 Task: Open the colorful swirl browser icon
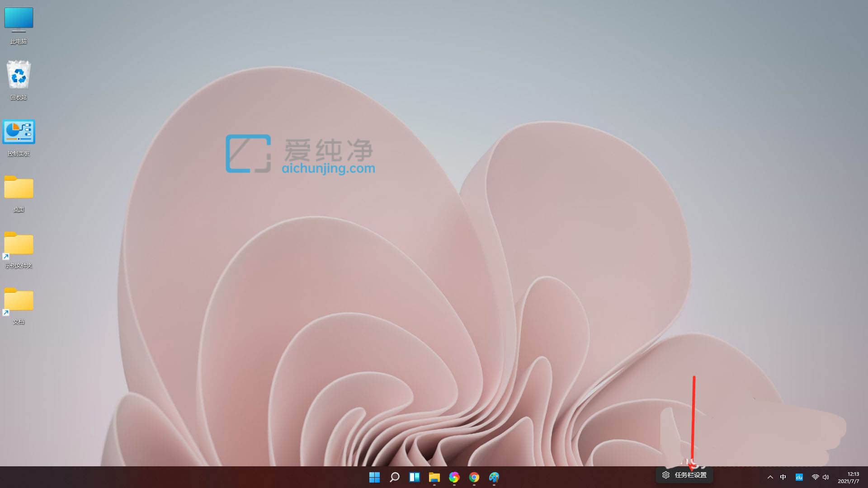[x=454, y=477]
